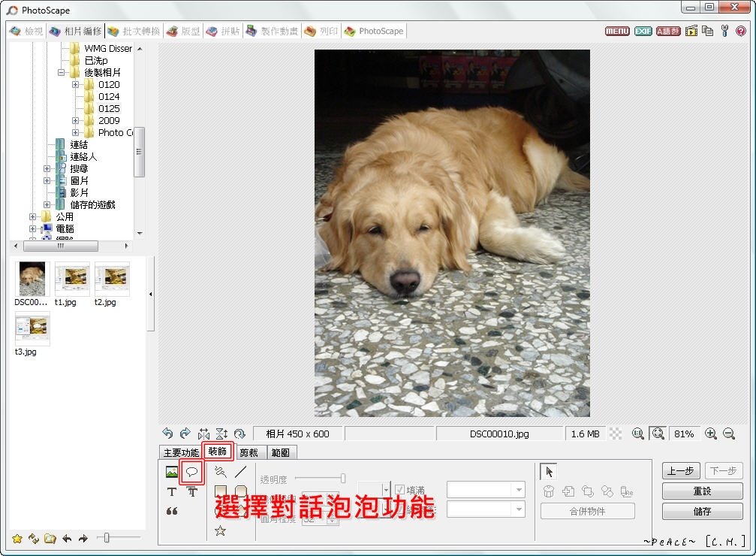Click the EXIF info icon
This screenshot has height=556, width=756.
[x=643, y=31]
